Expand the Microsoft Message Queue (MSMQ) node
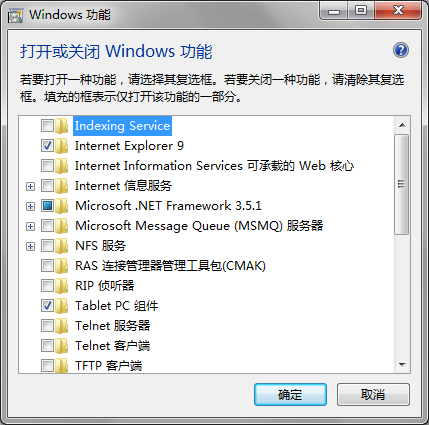This screenshot has height=425, width=429. [30, 226]
